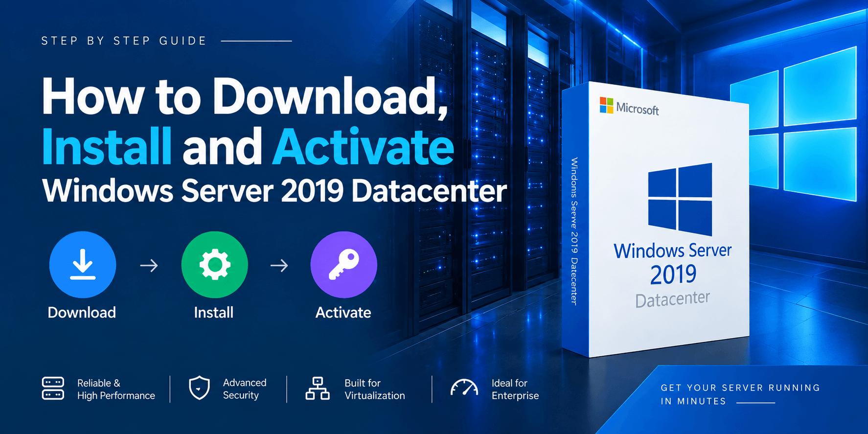868x434 pixels.
Task: Click the network diagram icon beside Built for Virtualization
Action: click(x=318, y=388)
